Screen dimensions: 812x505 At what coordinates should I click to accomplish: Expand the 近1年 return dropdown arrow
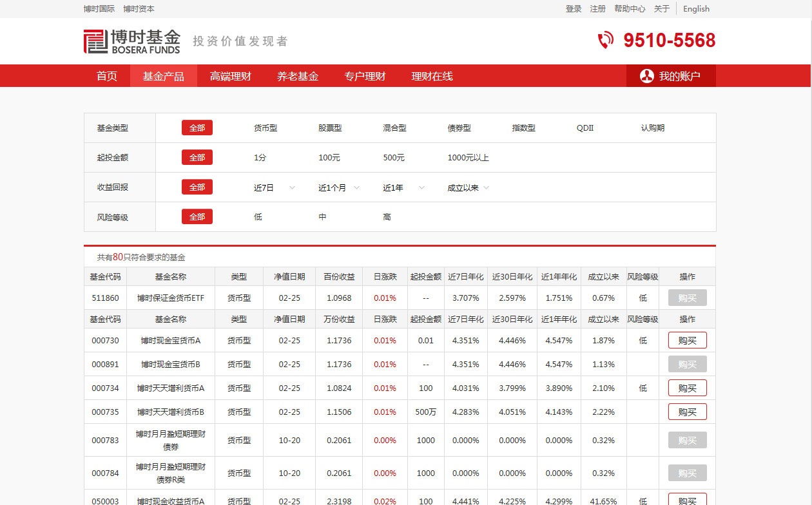(421, 187)
